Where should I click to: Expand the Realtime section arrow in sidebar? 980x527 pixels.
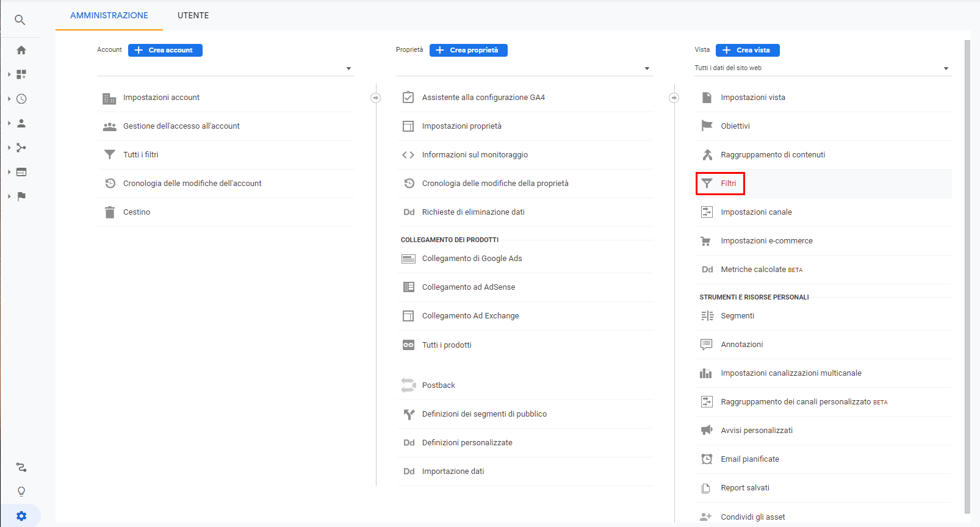point(9,99)
